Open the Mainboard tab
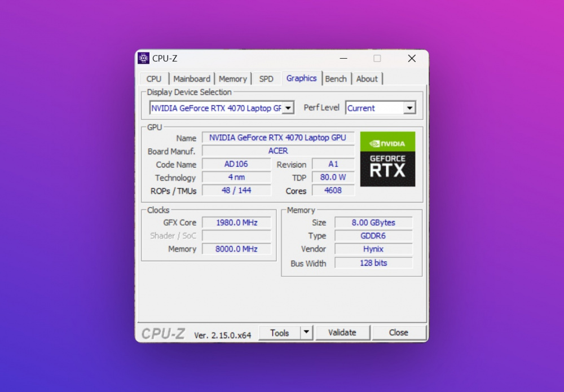This screenshot has height=392, width=564. coord(192,79)
